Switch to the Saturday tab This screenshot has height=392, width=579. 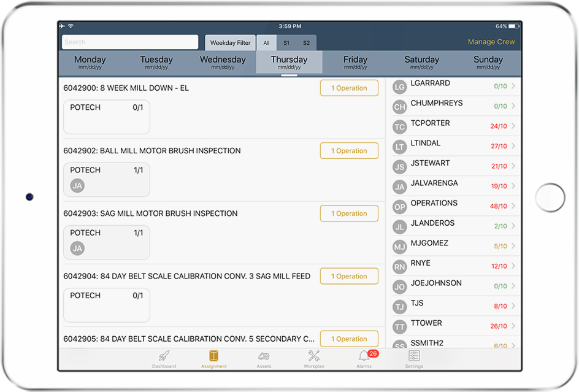tap(422, 62)
